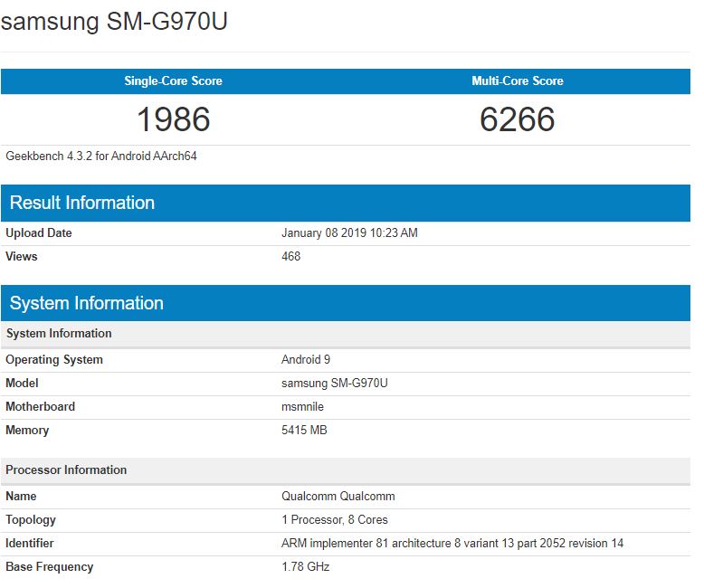
Task: Click the Model row label
Action: [x=22, y=384]
